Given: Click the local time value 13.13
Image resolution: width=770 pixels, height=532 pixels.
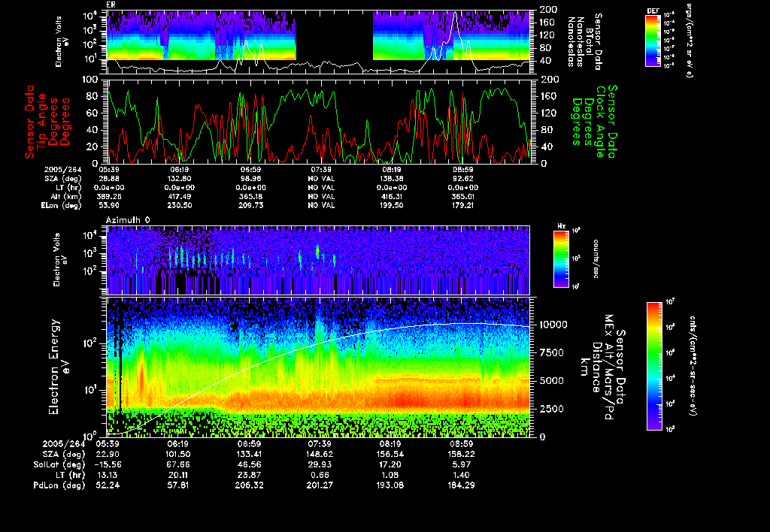Looking at the screenshot, I should coord(109,475).
